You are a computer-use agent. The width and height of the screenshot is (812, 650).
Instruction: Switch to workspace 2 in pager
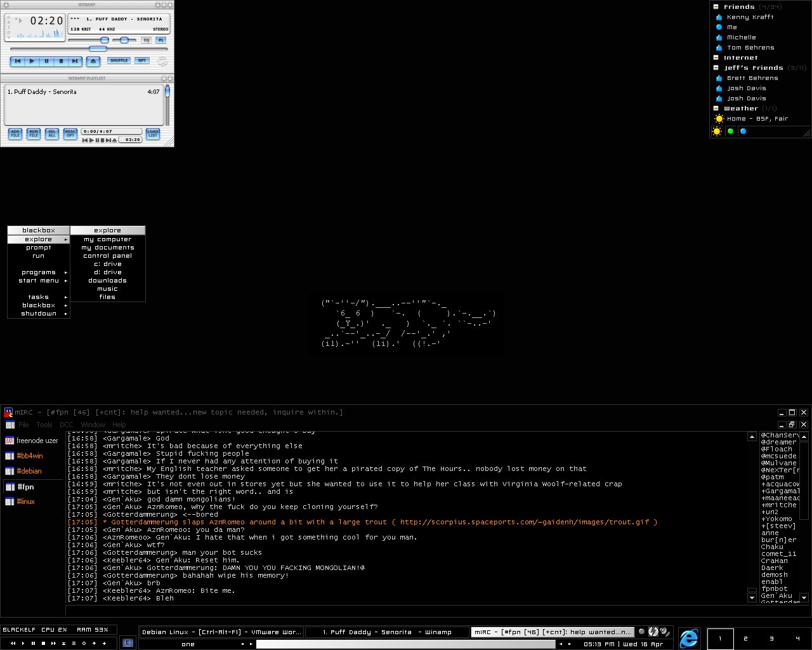(x=745, y=639)
